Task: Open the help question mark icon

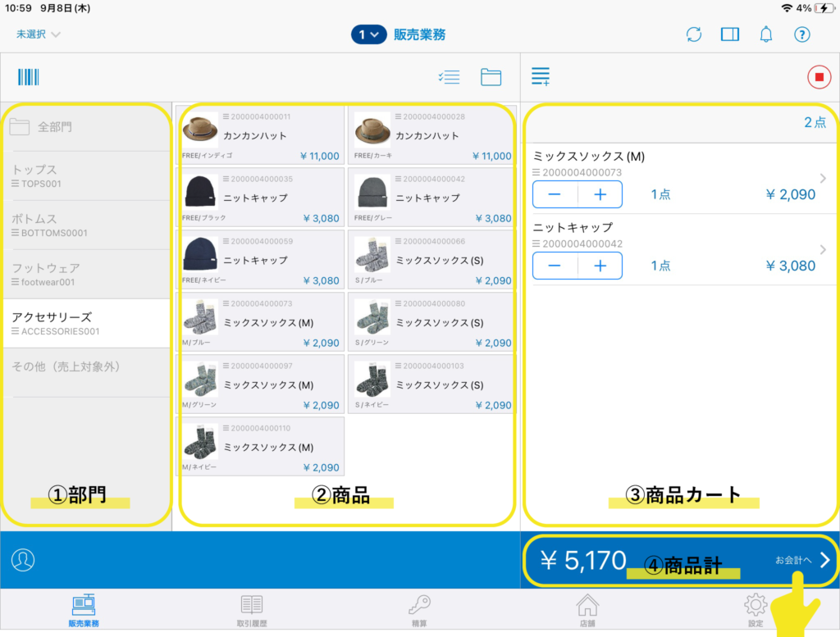Action: (802, 34)
